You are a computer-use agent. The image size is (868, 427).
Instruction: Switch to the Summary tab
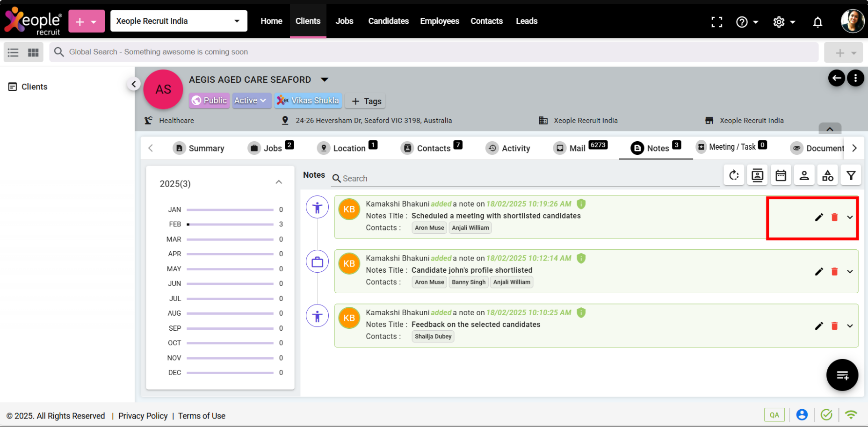(x=199, y=148)
